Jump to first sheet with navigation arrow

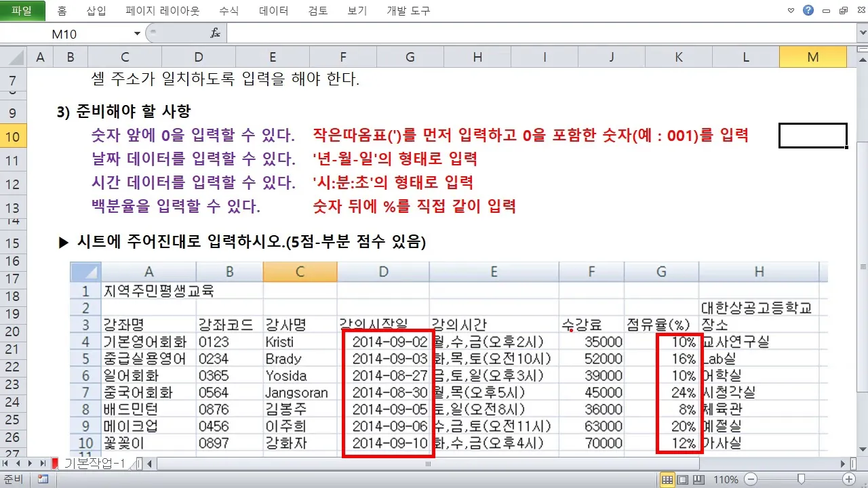click(7, 464)
